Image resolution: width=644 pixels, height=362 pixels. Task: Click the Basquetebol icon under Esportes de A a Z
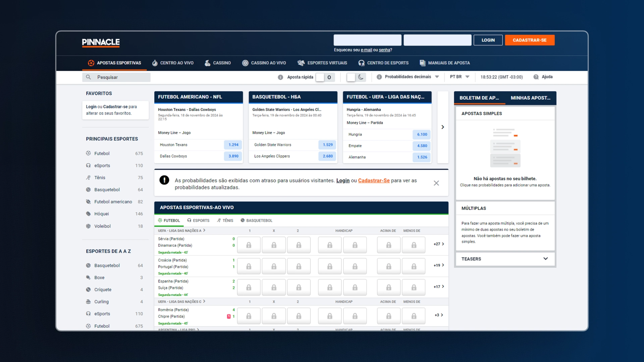click(x=88, y=265)
